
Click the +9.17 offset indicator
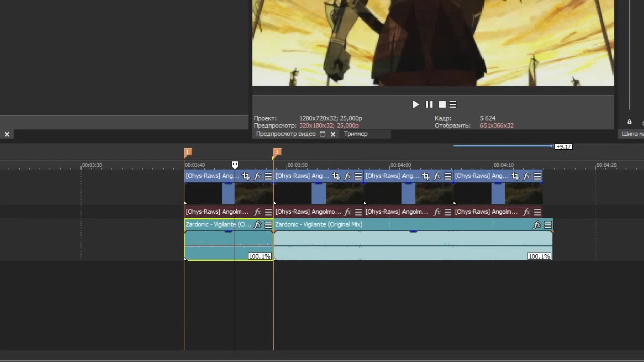pyautogui.click(x=563, y=147)
